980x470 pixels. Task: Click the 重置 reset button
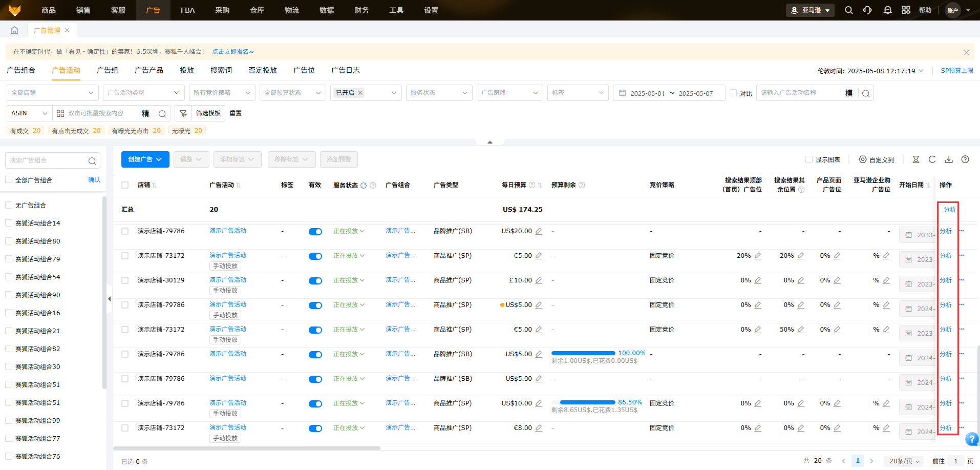tap(236, 113)
